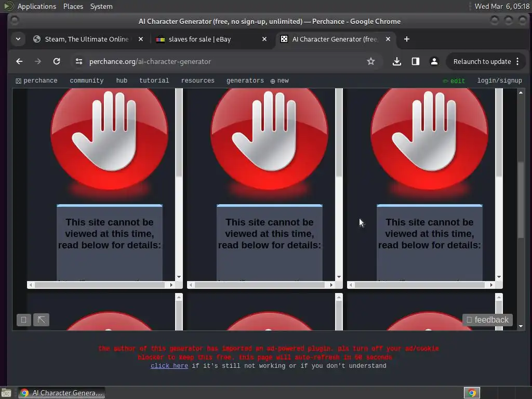This screenshot has height=399, width=532.
Task: Click left arrow of third frame horizontal scrollbar
Action: [x=351, y=285]
